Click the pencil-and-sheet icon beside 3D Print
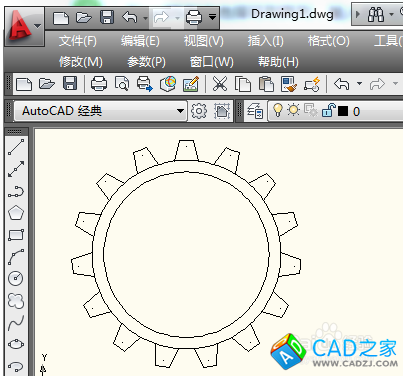This screenshot has height=376, width=403. 191,84
